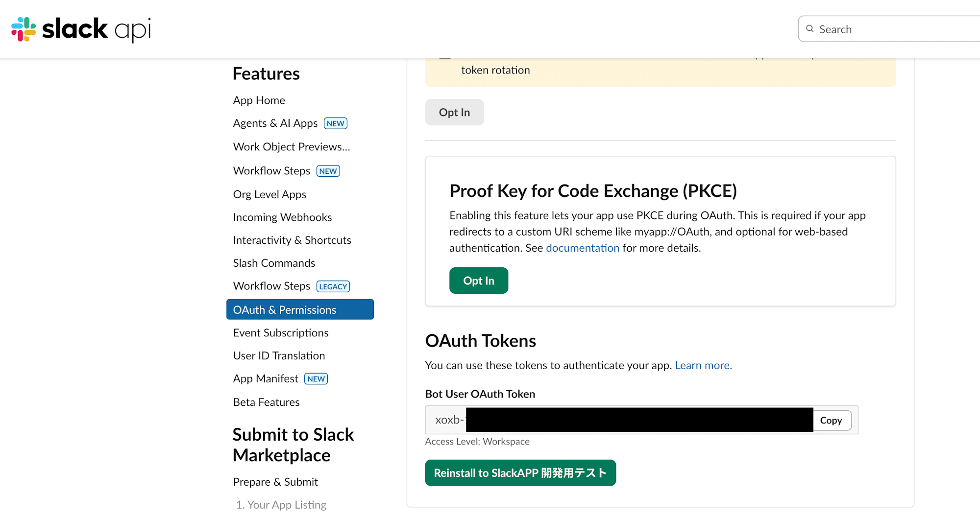Click the Slack API logo

pos(81,29)
